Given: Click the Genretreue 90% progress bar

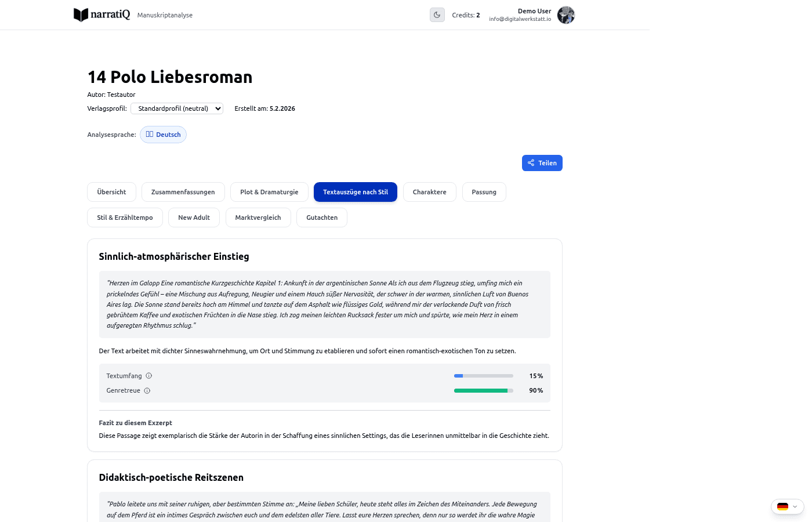Looking at the screenshot, I should (x=483, y=391).
